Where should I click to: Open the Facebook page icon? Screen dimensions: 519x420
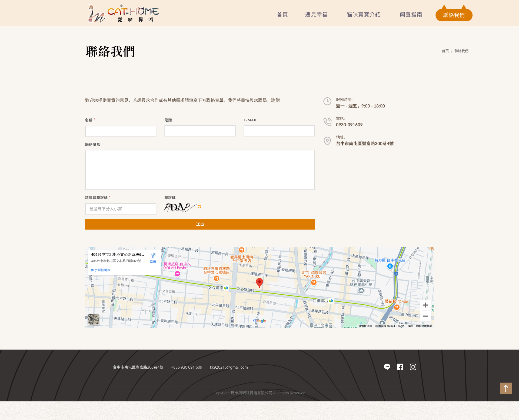400,367
